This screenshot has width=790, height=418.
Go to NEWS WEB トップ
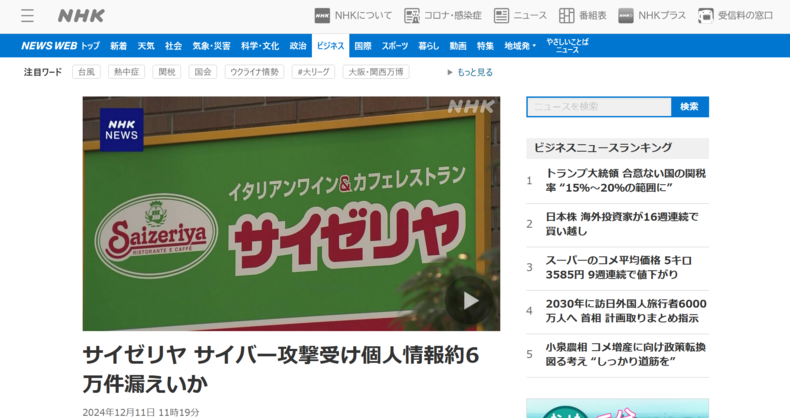[x=60, y=46]
